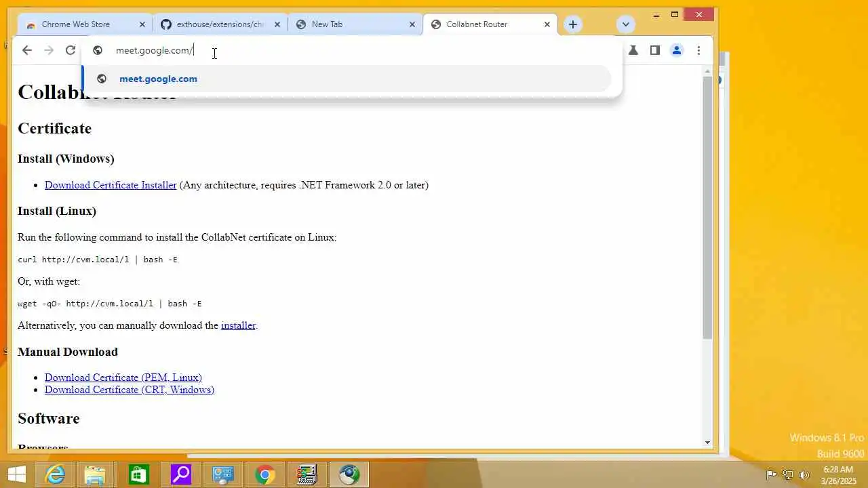Switch to the New Tab tab
868x488 pixels.
(x=355, y=24)
